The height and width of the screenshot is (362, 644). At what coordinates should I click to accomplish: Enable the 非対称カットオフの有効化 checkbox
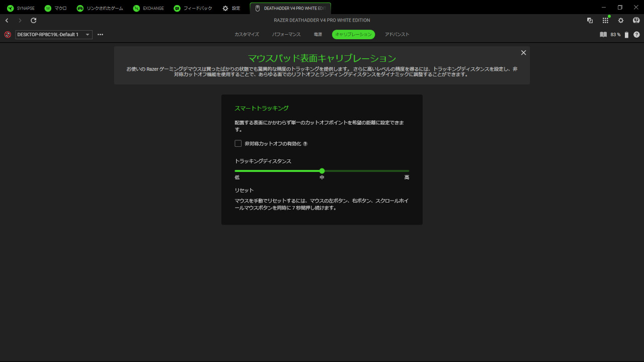coord(238,144)
